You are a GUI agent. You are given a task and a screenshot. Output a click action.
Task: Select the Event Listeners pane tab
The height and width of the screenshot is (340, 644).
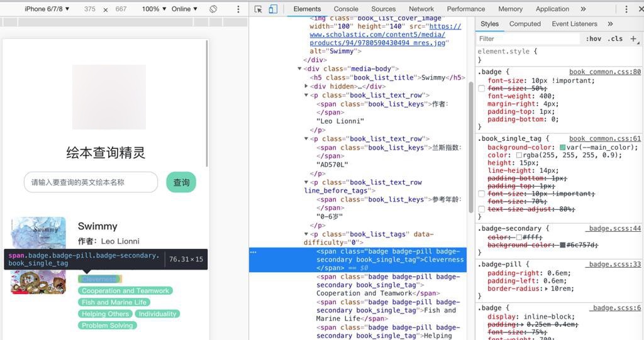[574, 24]
